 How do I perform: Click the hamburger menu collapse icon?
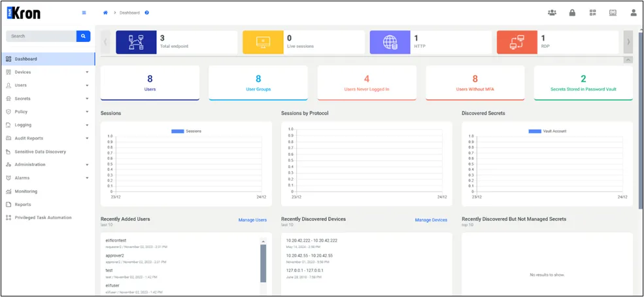(84, 12)
